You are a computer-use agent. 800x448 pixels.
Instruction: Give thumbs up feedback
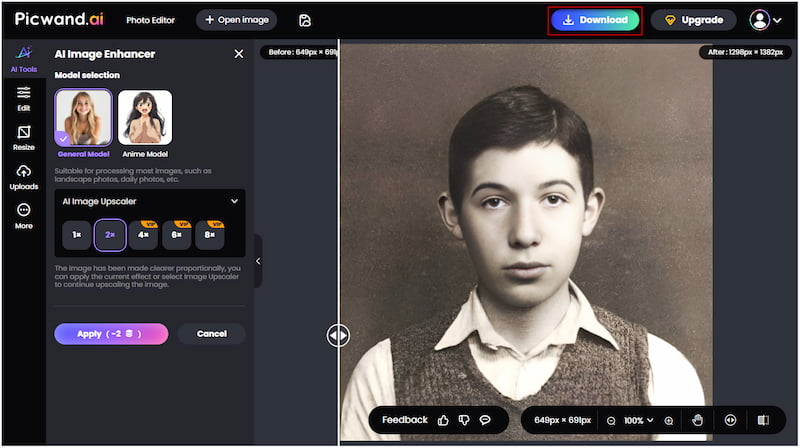(443, 420)
